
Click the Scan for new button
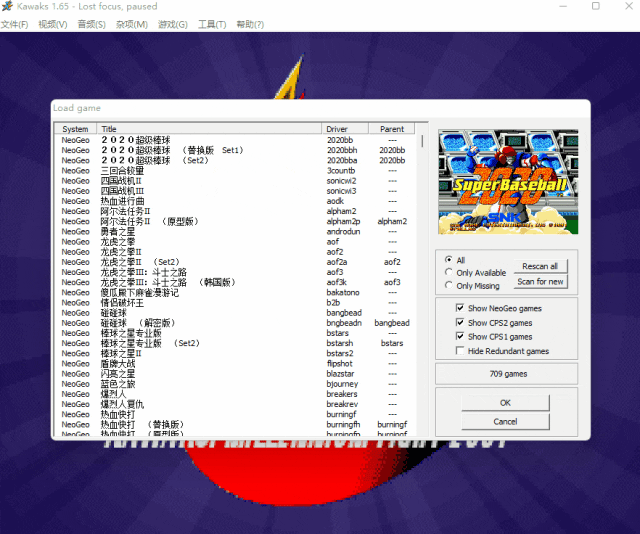tap(540, 282)
